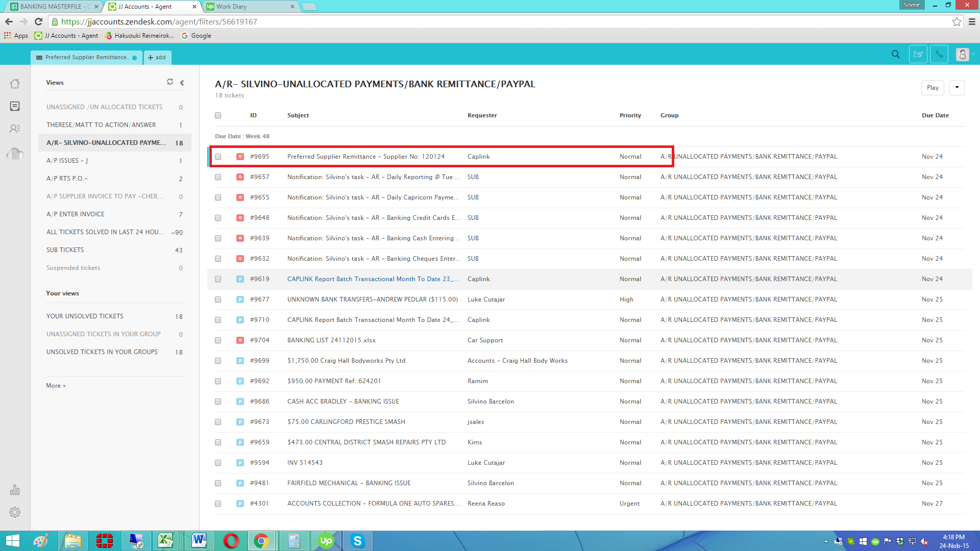Open the user profile avatar icon
980x551 pixels.
[x=962, y=54]
